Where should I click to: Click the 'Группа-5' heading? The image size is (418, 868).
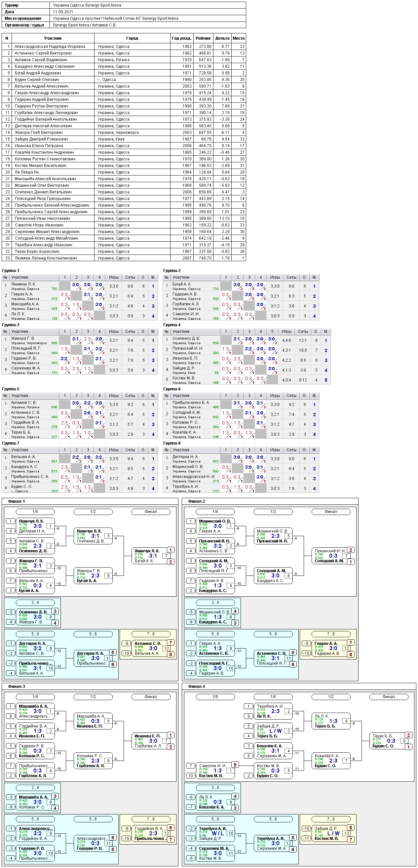(11, 389)
